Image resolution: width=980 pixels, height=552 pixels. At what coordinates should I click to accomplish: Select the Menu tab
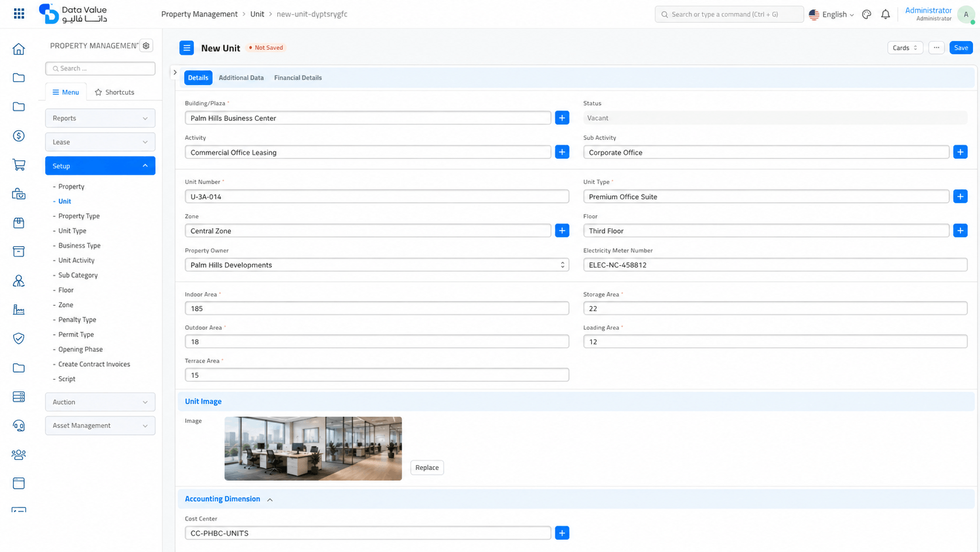66,92
